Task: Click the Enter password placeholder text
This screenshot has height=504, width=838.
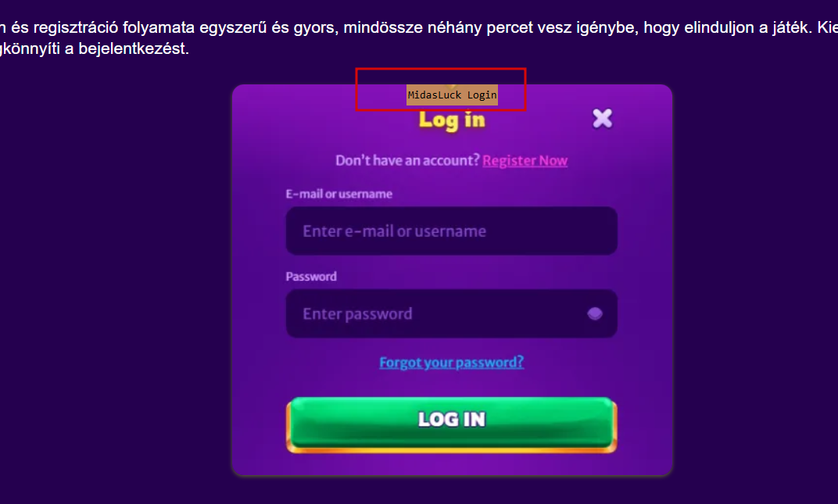Action: point(357,314)
